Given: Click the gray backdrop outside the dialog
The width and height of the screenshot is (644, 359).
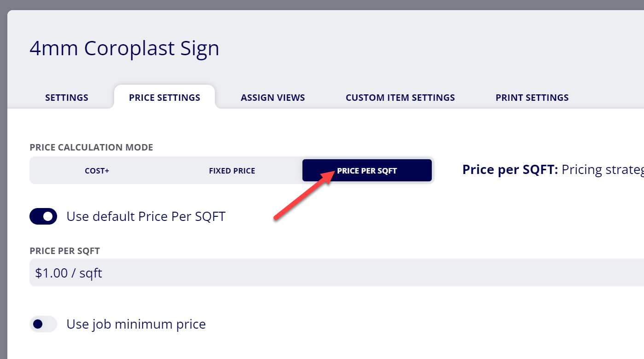Looking at the screenshot, I should pyautogui.click(x=322, y=5).
